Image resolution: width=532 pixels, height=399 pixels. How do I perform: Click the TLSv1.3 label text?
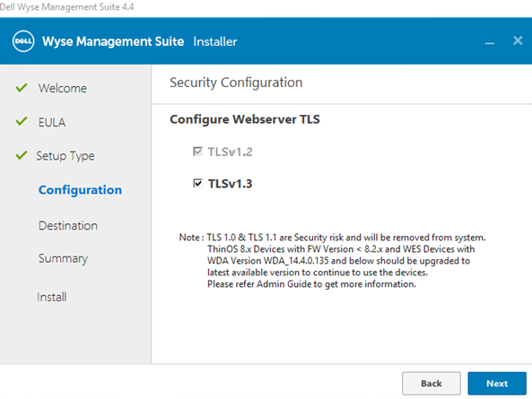coord(230,184)
